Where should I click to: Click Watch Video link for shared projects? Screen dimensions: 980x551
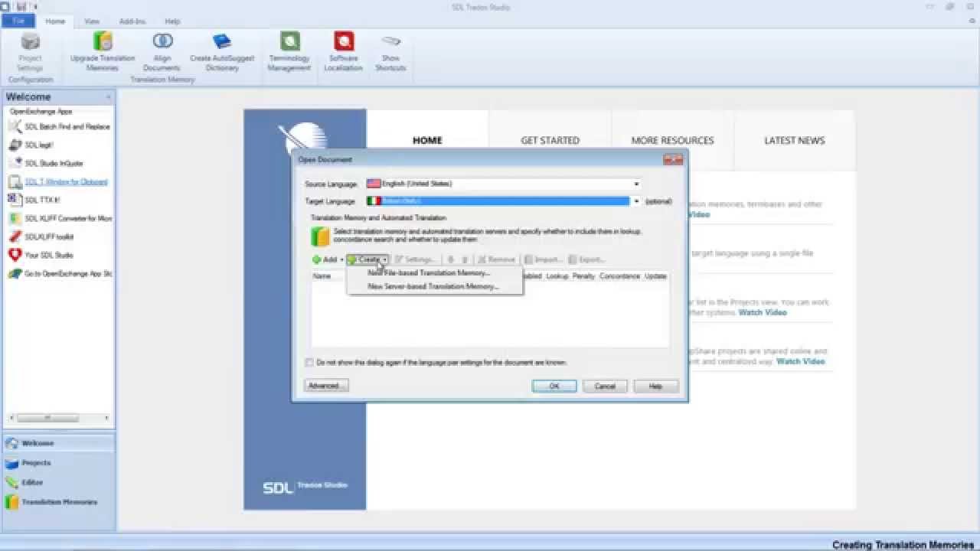pyautogui.click(x=801, y=361)
